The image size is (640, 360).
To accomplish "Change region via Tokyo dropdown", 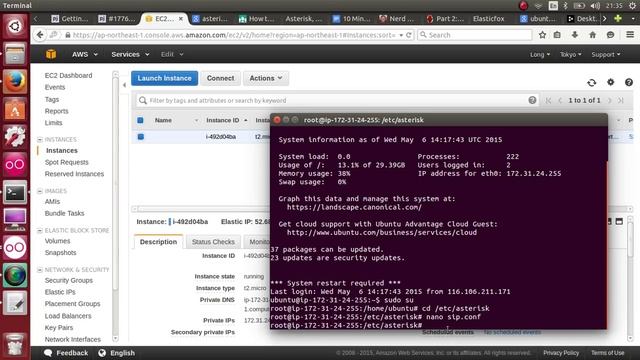I will (570, 54).
